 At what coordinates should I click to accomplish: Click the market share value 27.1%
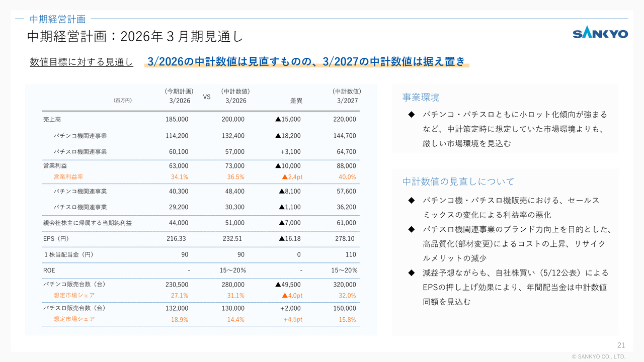click(x=180, y=296)
